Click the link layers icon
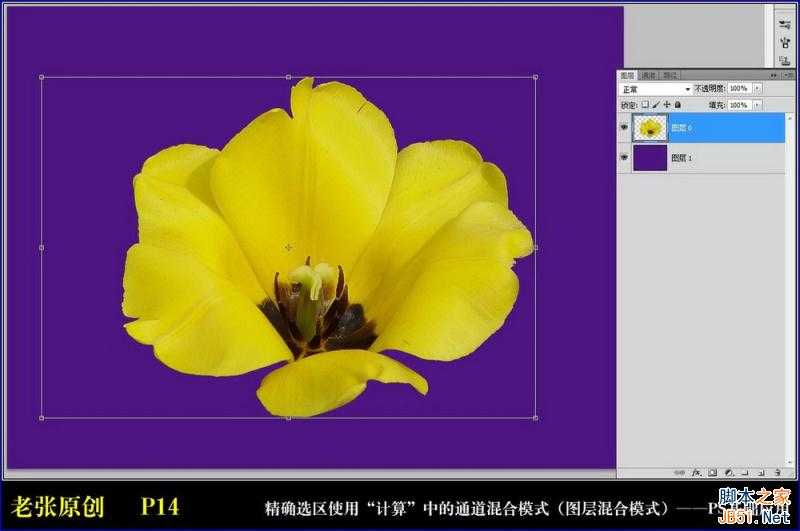 [x=680, y=473]
